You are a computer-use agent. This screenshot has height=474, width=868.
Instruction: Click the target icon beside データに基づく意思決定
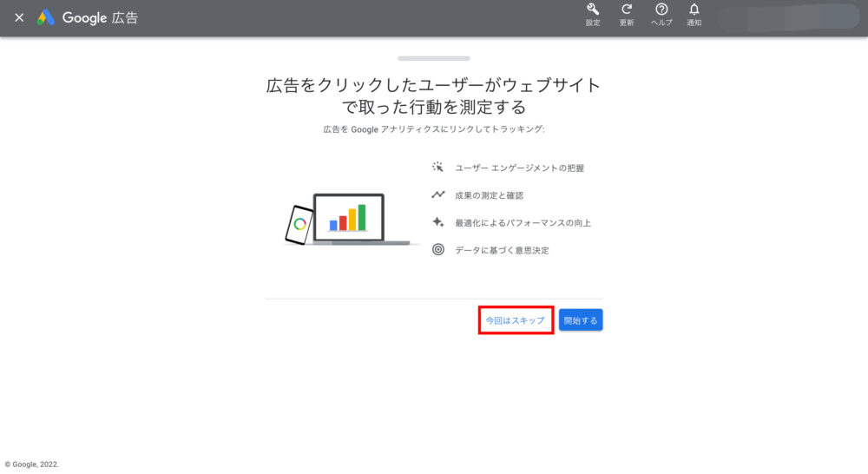click(438, 250)
